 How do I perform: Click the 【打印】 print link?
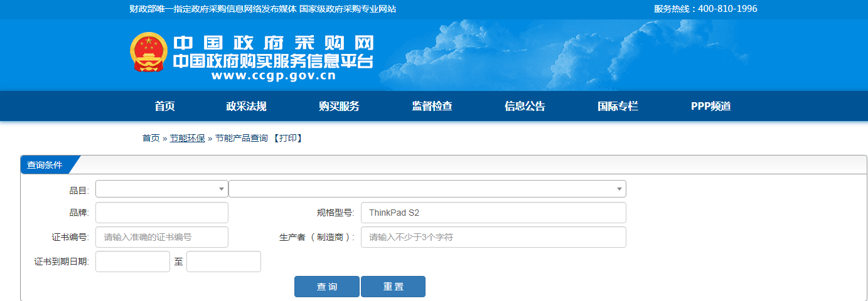click(287, 138)
